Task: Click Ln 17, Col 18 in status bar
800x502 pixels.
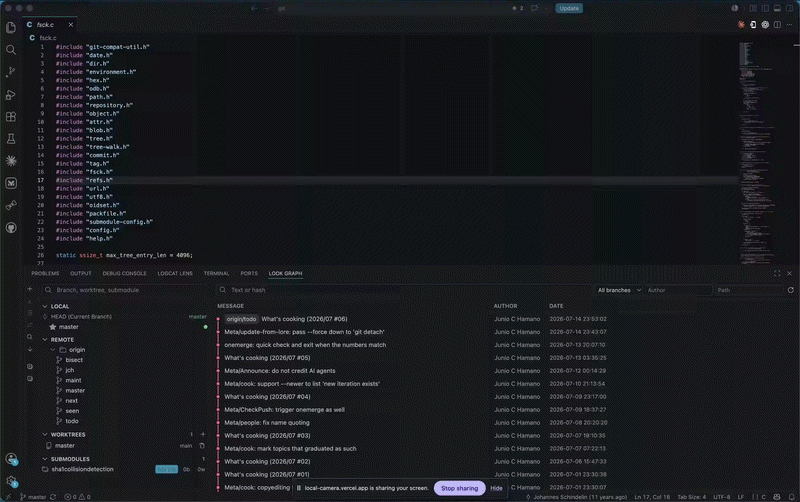Action: tap(652, 497)
